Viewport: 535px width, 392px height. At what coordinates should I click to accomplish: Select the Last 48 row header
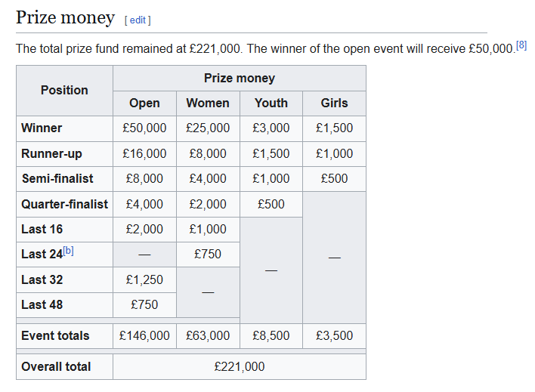click(42, 304)
